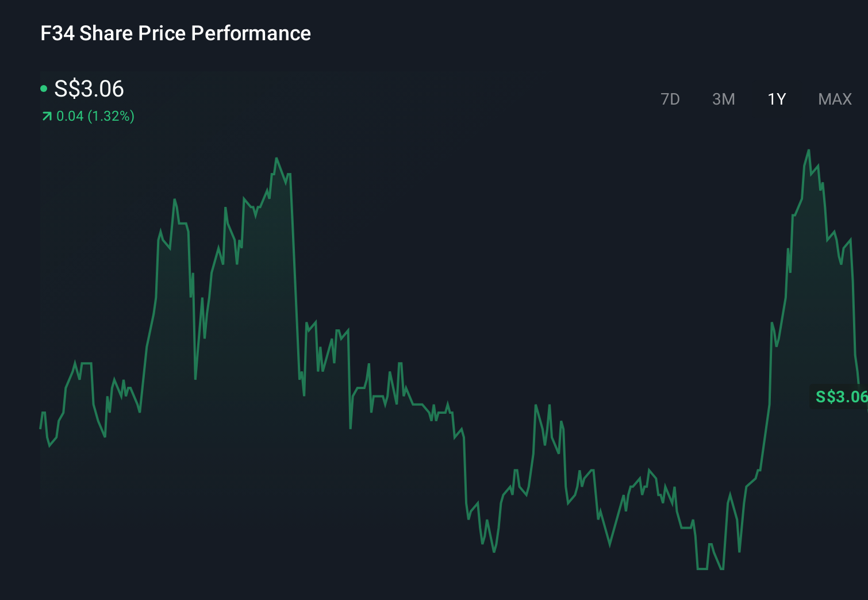The height and width of the screenshot is (600, 868).
Task: Select the 7D time range
Action: (x=671, y=99)
